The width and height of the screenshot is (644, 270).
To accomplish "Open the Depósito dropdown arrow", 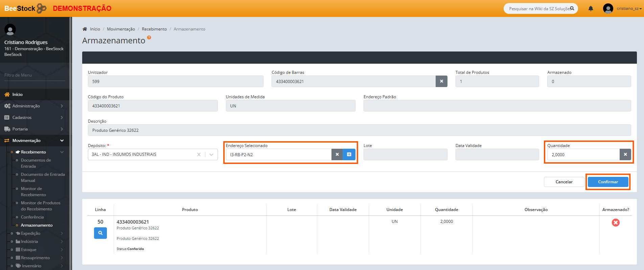I will point(211,154).
